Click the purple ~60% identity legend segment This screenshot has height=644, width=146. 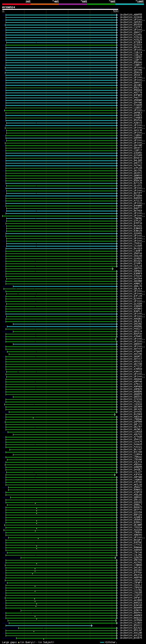pyautogui.click(x=73, y=4)
